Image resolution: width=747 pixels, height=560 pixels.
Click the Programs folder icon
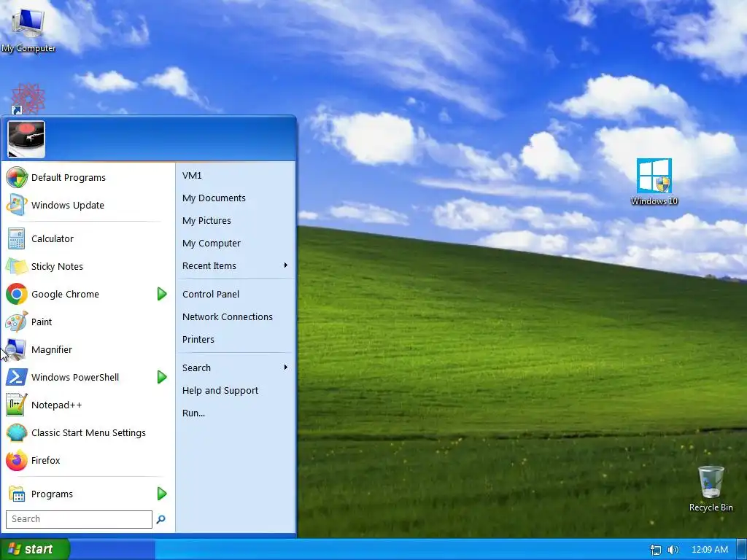click(x=17, y=494)
